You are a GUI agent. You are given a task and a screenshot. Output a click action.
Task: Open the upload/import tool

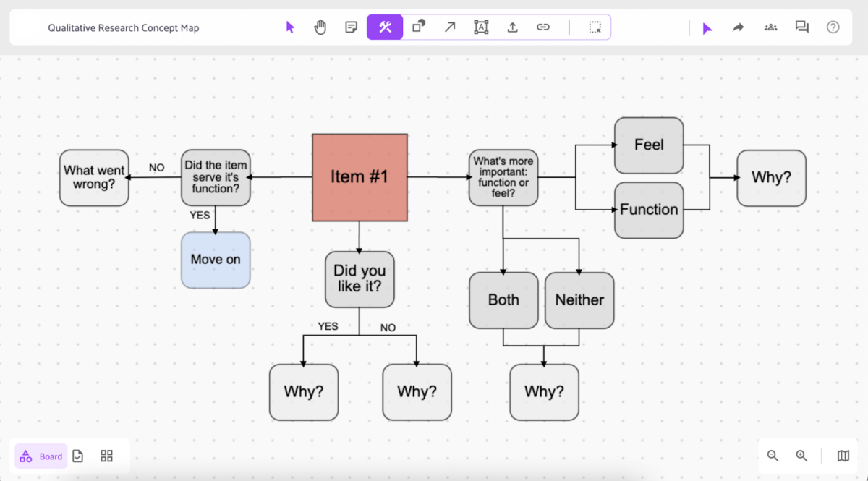pos(512,27)
